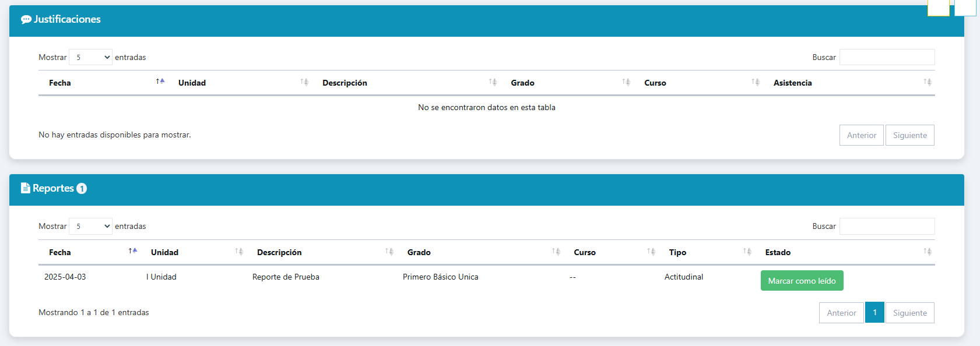Viewport: 980px width, 346px height.
Task: Click sort icon in Reportes Curso column
Action: (651, 252)
